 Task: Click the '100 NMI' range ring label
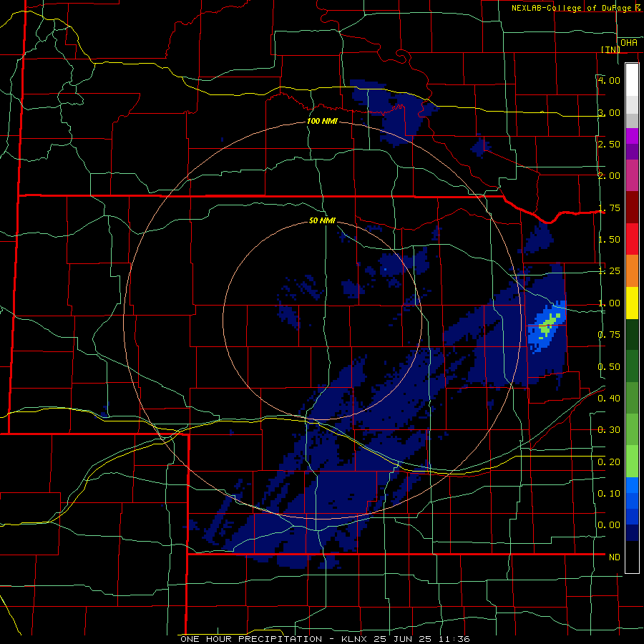tap(322, 121)
